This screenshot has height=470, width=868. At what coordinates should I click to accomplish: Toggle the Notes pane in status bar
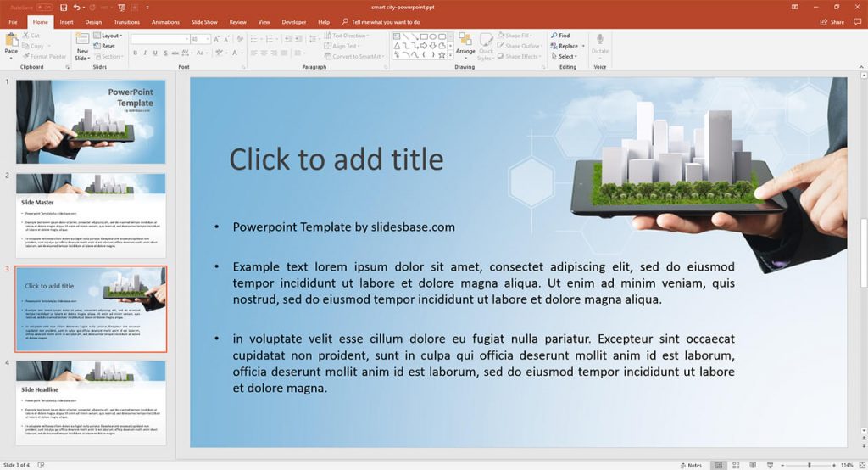click(x=691, y=465)
